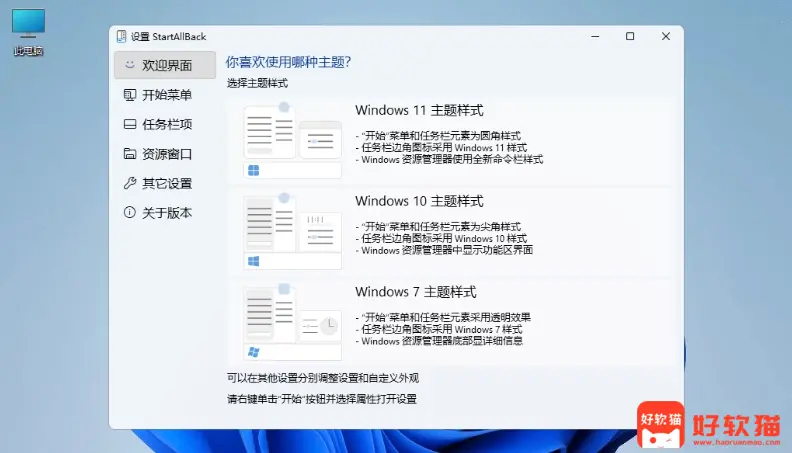Screen dimensions: 792x453
Task: Select the Windows 7 theme preview thumbnail
Action: (x=292, y=322)
